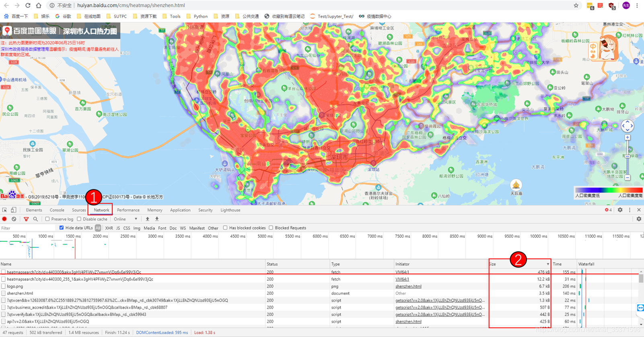The width and height of the screenshot is (644, 337).
Task: Toggle the red filter funnel icon
Action: coord(26,219)
